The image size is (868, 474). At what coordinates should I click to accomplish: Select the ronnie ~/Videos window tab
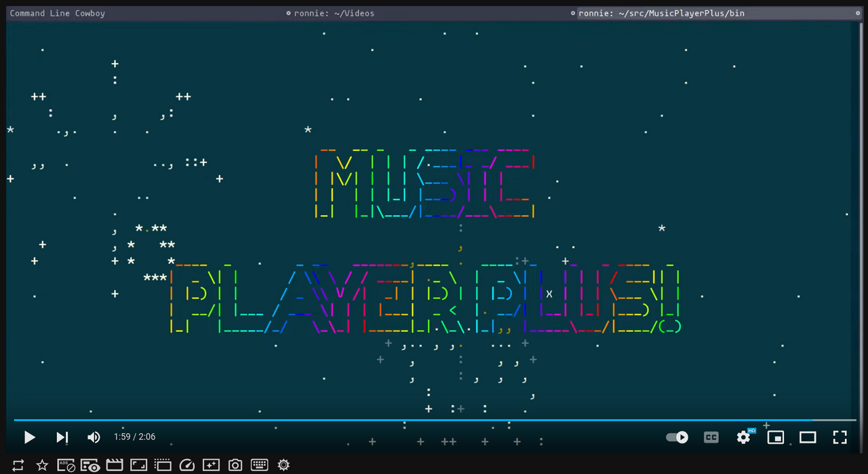point(332,13)
